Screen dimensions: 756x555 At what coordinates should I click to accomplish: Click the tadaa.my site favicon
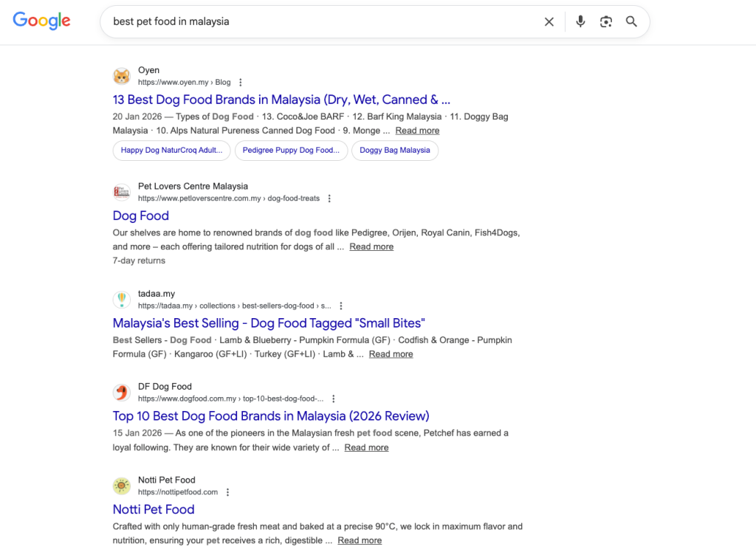122,300
